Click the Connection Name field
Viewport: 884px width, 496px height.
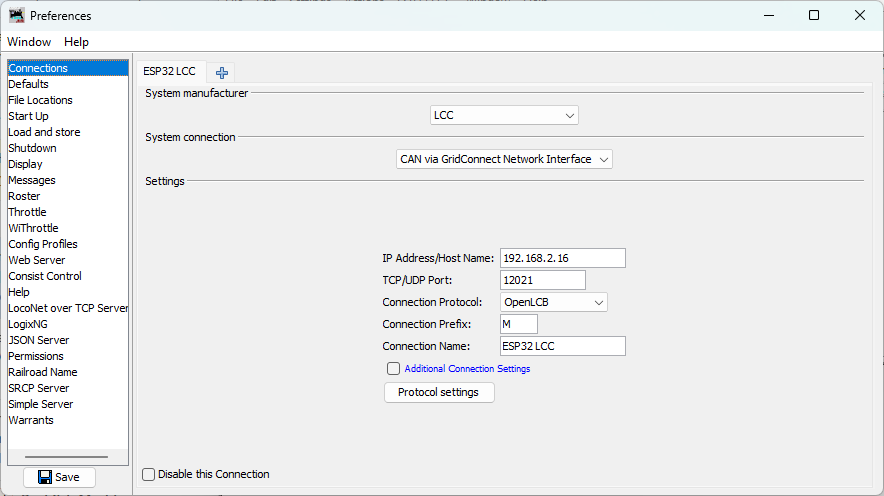563,346
